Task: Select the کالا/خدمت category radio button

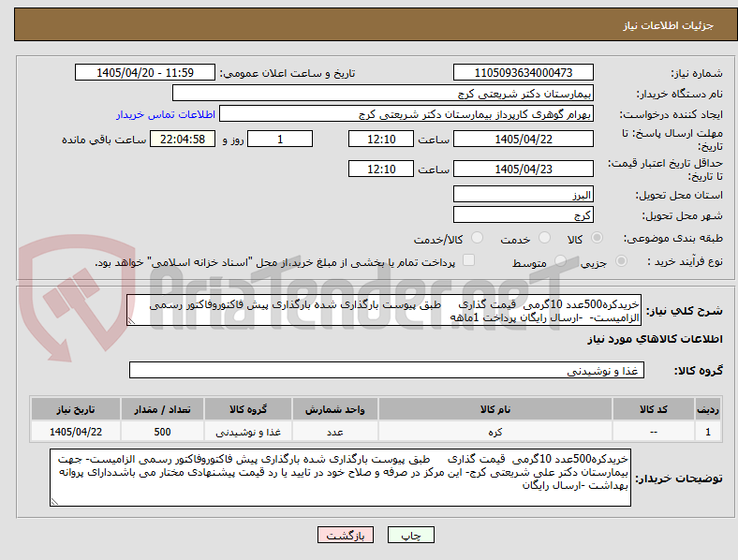Action: click(x=478, y=238)
